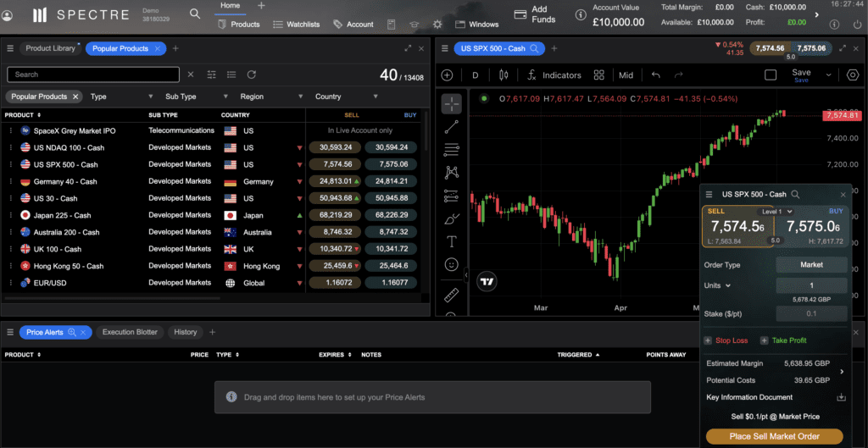Toggle Stop Loss on order ticket

(726, 340)
